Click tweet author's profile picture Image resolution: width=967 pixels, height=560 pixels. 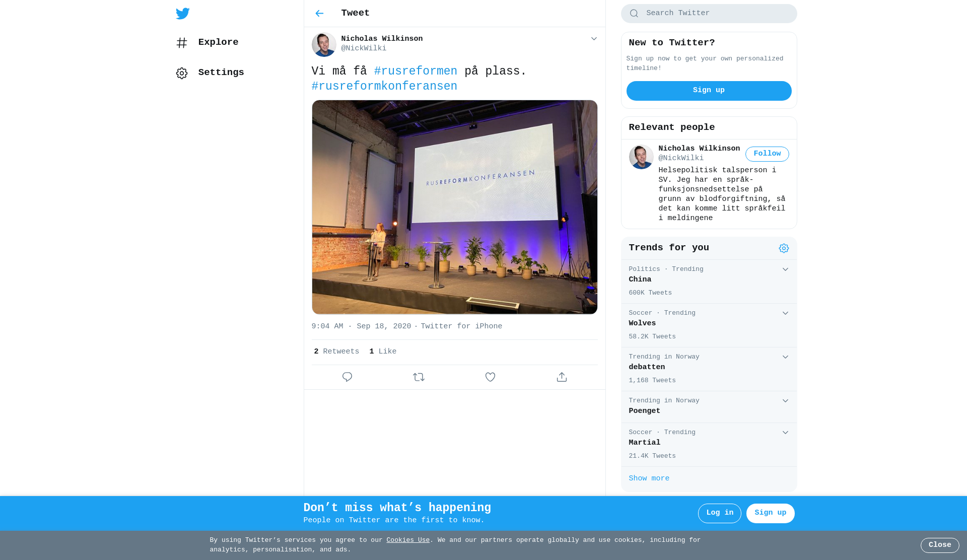click(324, 44)
